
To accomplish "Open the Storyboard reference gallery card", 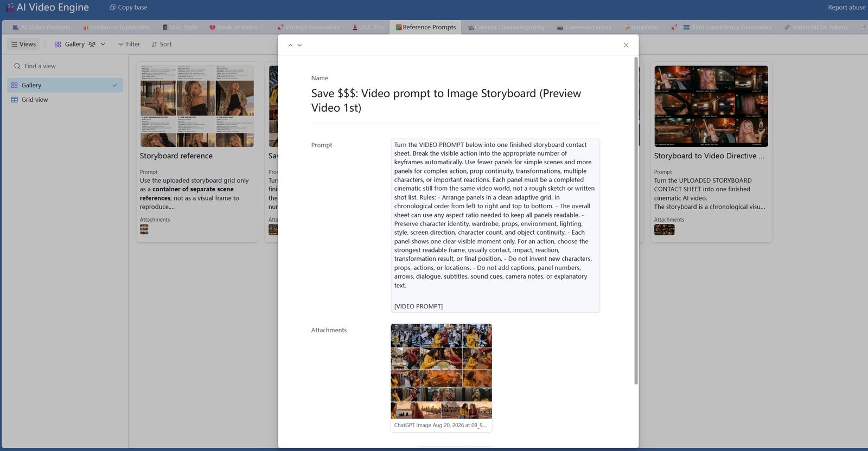I will 197,152.
